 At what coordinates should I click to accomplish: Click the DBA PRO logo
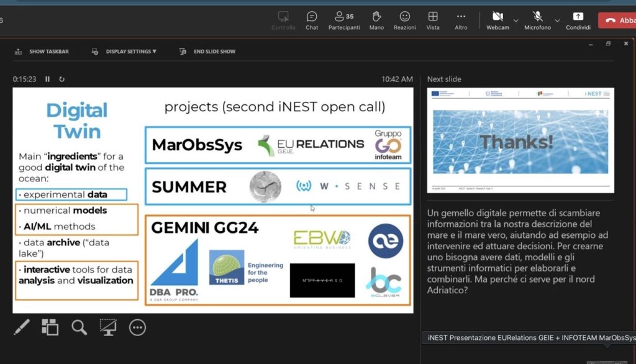click(x=174, y=270)
